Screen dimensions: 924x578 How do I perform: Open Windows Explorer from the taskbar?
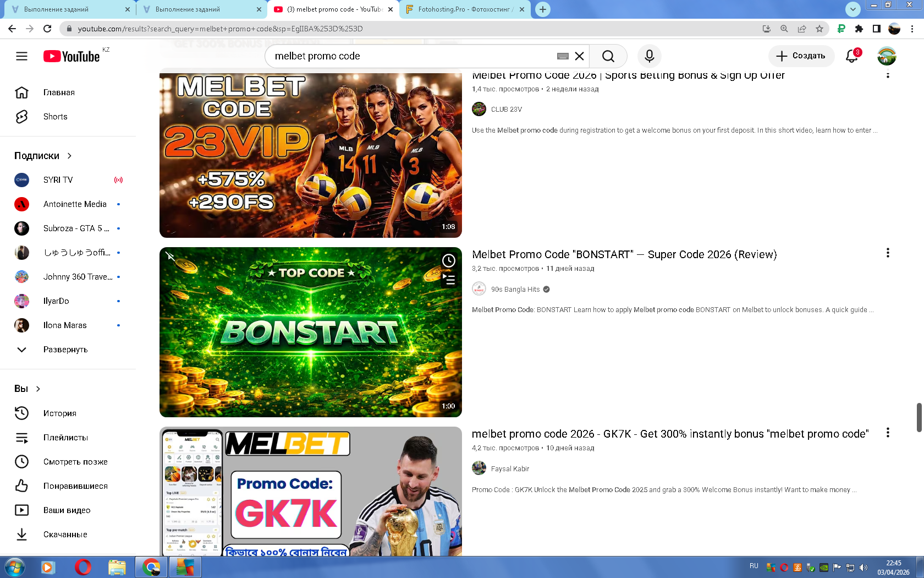(117, 567)
